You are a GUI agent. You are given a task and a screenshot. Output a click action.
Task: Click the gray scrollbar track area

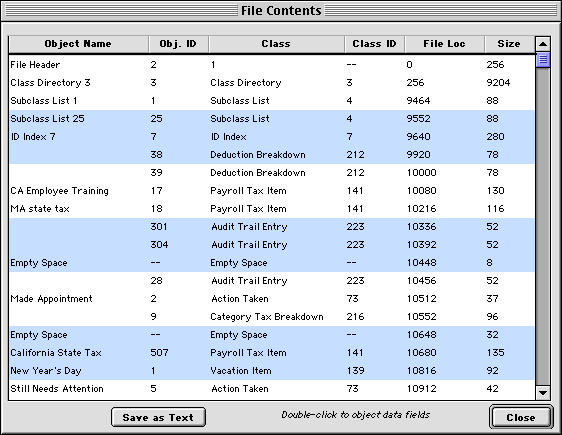tap(543, 226)
